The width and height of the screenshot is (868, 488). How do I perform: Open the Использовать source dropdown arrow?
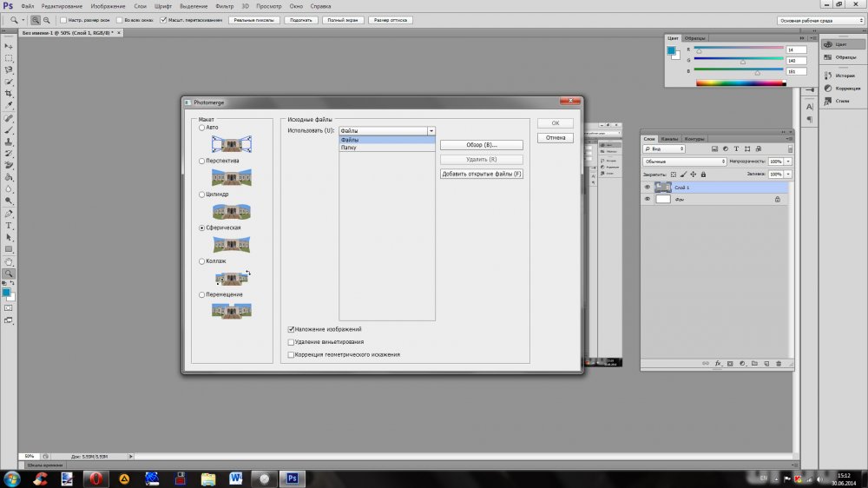[x=431, y=131]
